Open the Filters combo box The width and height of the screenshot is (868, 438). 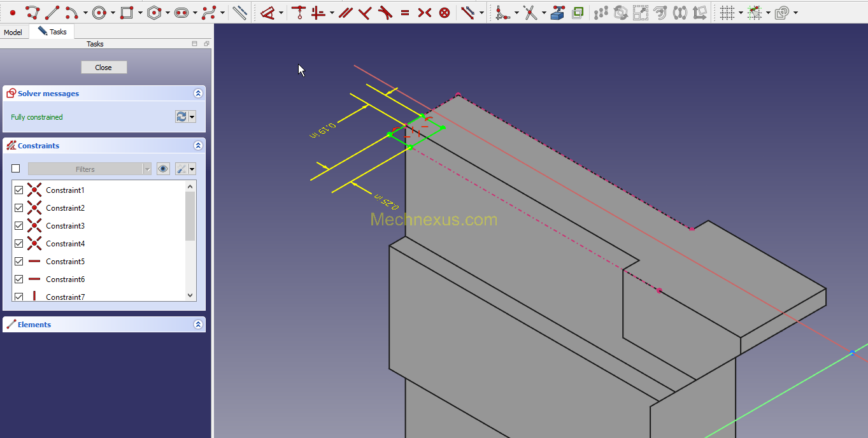(x=90, y=169)
